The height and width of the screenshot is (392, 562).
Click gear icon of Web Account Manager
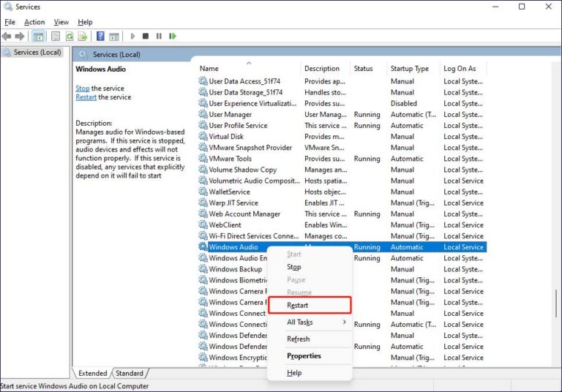tap(203, 214)
